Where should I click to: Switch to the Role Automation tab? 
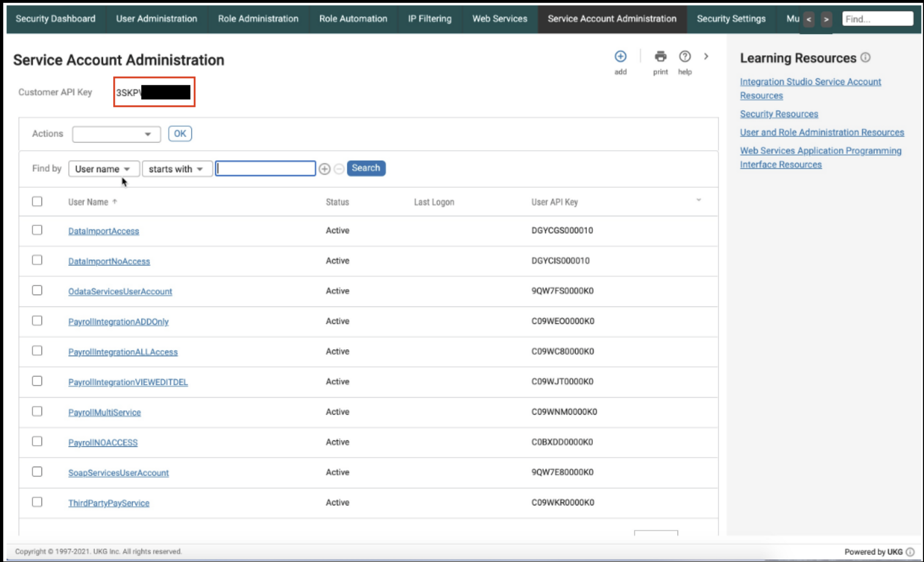point(353,19)
